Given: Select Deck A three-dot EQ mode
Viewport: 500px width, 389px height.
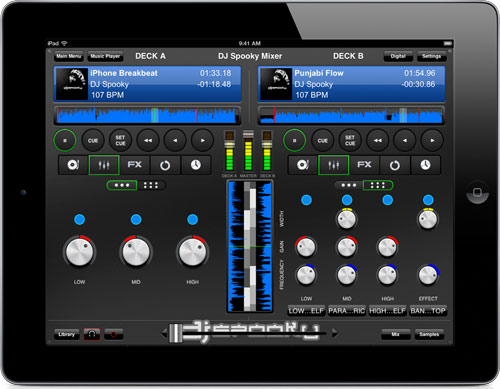Looking at the screenshot, I should coord(122,185).
